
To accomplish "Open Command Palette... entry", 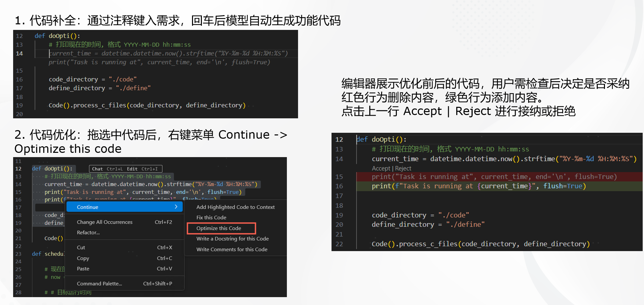I will [x=99, y=284].
